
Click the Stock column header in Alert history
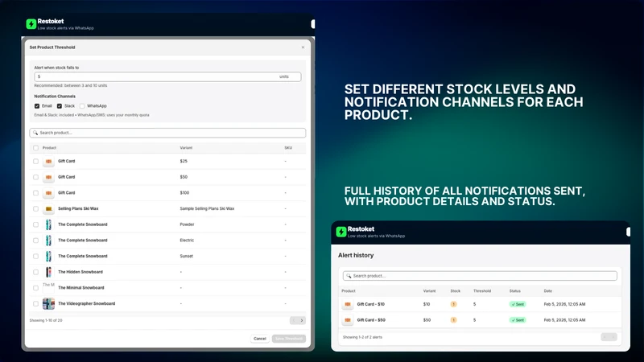tap(455, 291)
